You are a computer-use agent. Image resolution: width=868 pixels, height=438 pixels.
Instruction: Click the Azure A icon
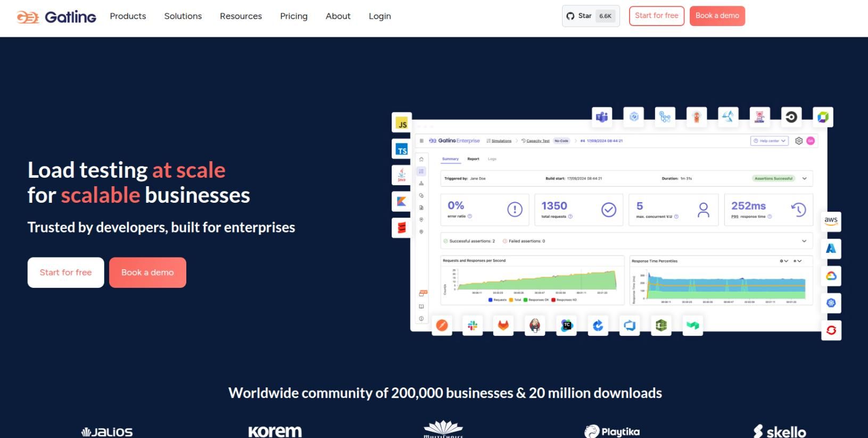click(831, 249)
